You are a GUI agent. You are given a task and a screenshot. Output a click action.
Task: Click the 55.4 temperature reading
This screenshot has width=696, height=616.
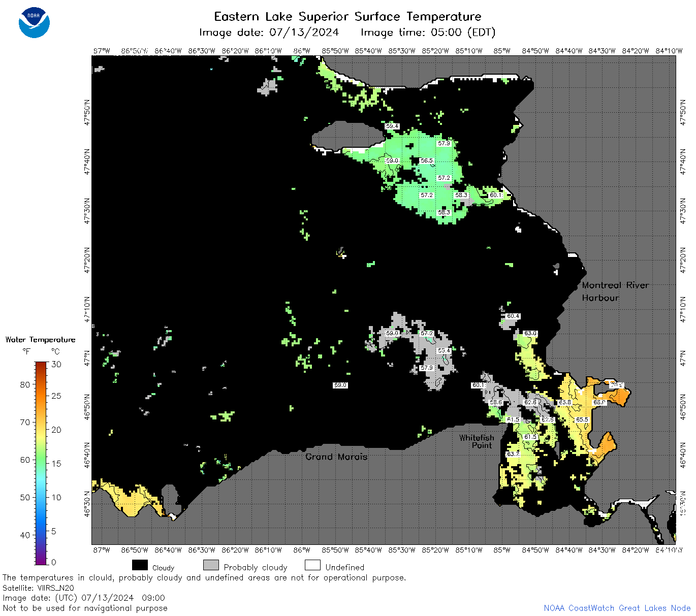click(444, 350)
